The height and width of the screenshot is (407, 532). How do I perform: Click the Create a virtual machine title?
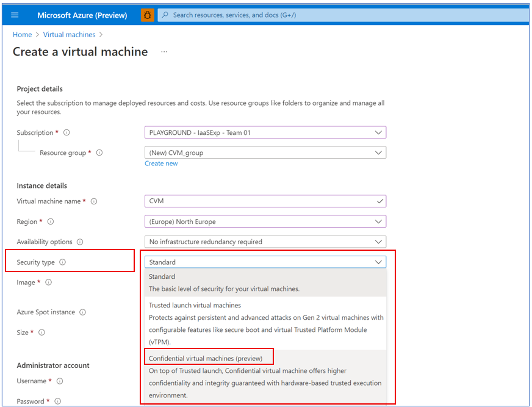[81, 52]
